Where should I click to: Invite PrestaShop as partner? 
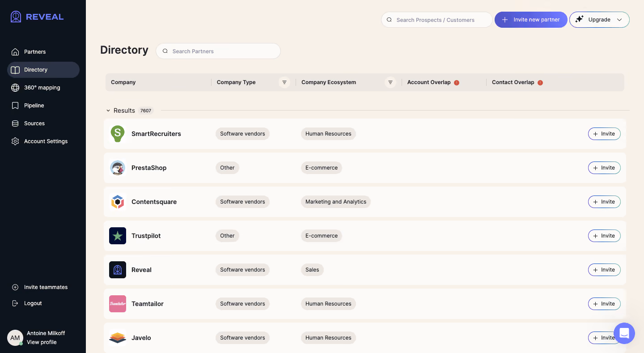[x=604, y=168]
